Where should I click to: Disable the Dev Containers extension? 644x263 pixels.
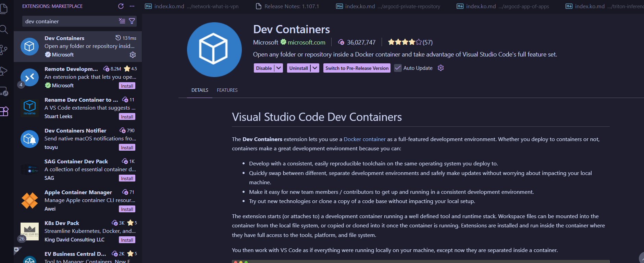coord(264,68)
